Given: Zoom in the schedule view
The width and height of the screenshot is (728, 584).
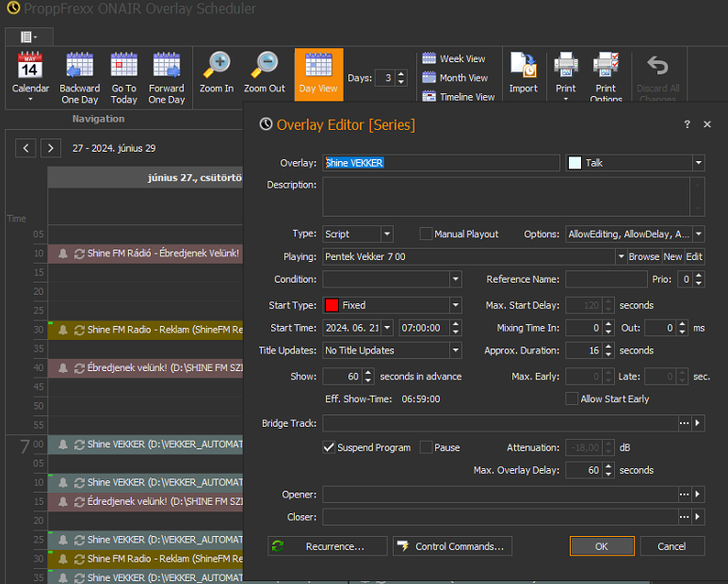Looking at the screenshot, I should (217, 73).
